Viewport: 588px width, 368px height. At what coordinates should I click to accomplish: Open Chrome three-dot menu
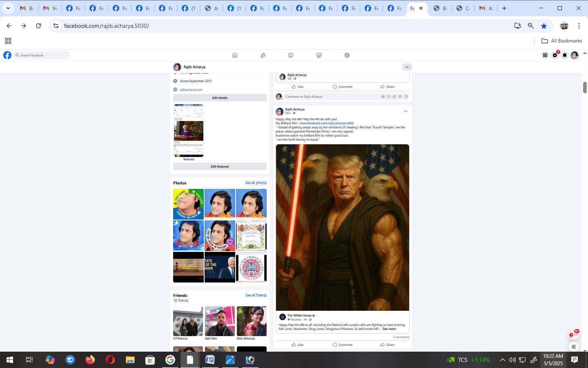tap(579, 26)
